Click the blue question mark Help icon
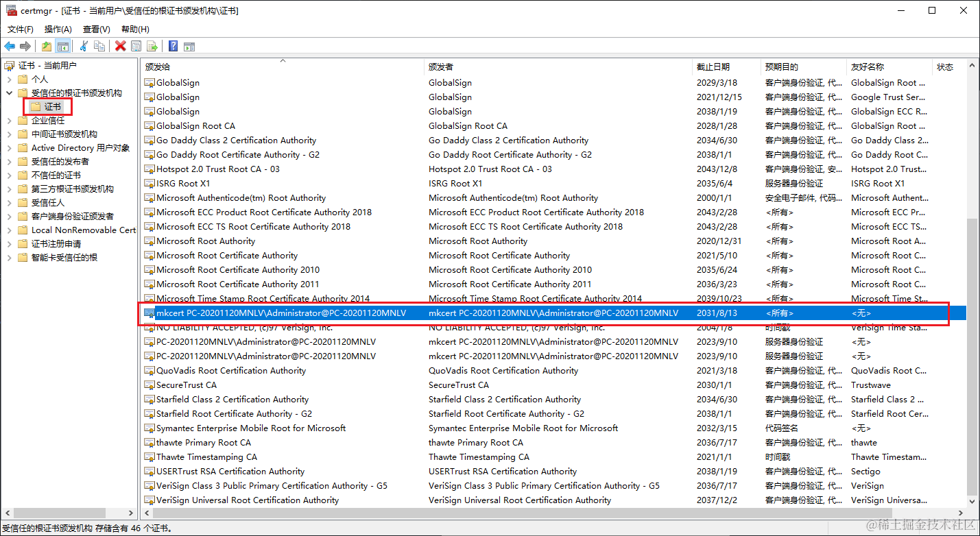Image resolution: width=980 pixels, height=536 pixels. pyautogui.click(x=173, y=46)
